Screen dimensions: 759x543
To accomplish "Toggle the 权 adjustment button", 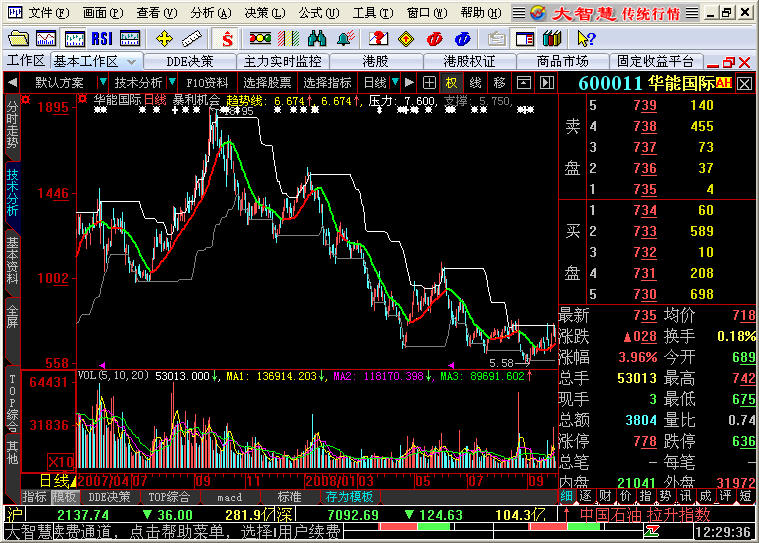I will [451, 83].
